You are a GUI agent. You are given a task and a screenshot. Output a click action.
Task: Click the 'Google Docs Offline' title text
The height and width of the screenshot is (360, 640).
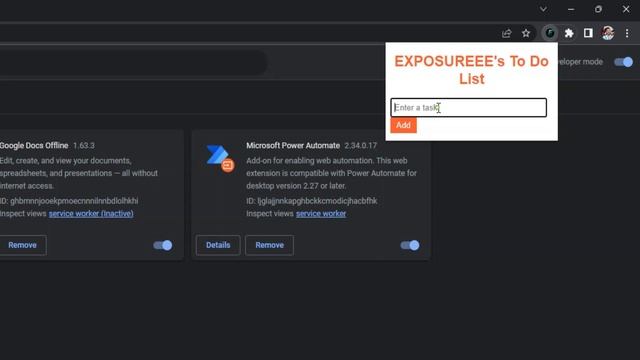click(x=34, y=145)
